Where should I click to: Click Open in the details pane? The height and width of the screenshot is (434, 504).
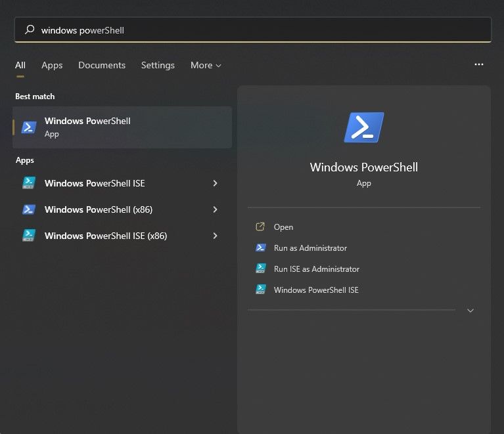pos(283,227)
